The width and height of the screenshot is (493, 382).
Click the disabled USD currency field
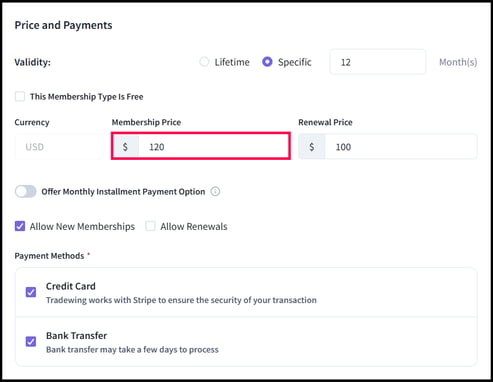(59, 147)
